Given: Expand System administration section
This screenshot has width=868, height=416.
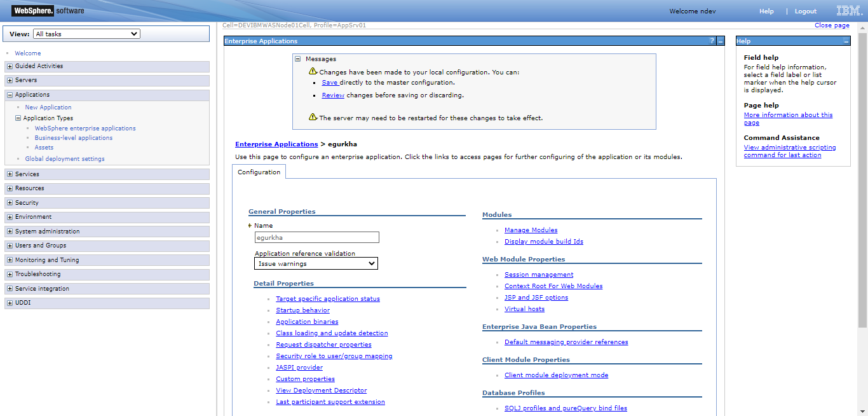Looking at the screenshot, I should (x=10, y=232).
